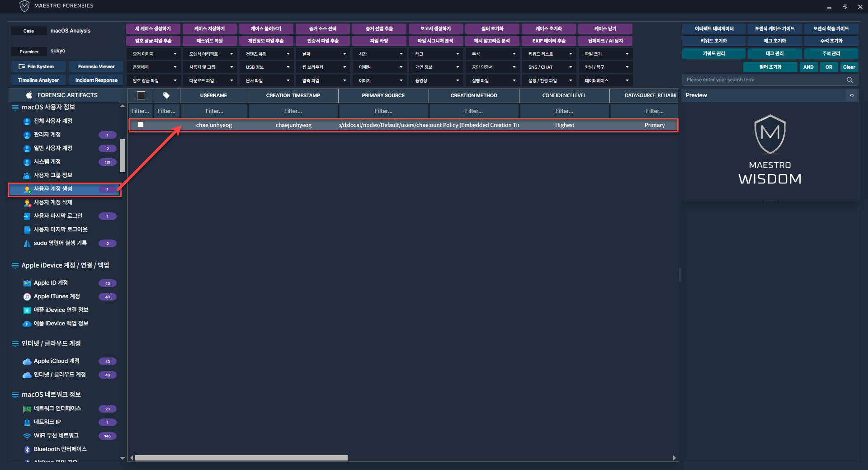Open the Forensic Viewer tab
The height and width of the screenshot is (470, 868).
96,66
